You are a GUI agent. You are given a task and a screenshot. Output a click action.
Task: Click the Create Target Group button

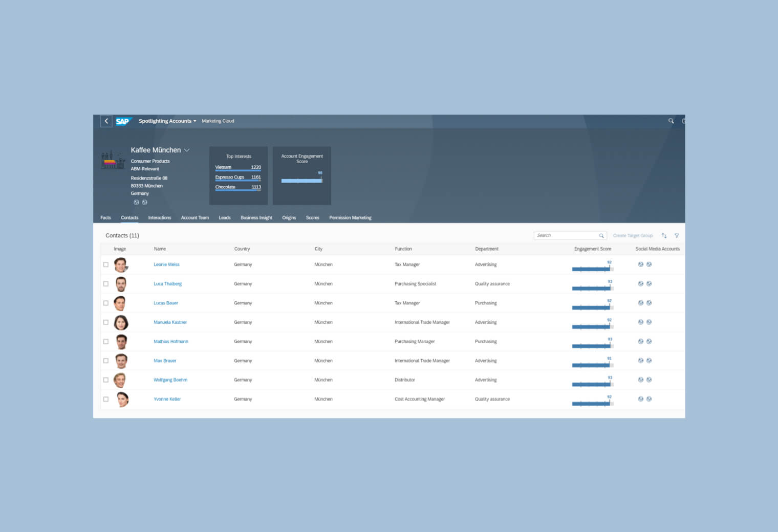coord(633,235)
